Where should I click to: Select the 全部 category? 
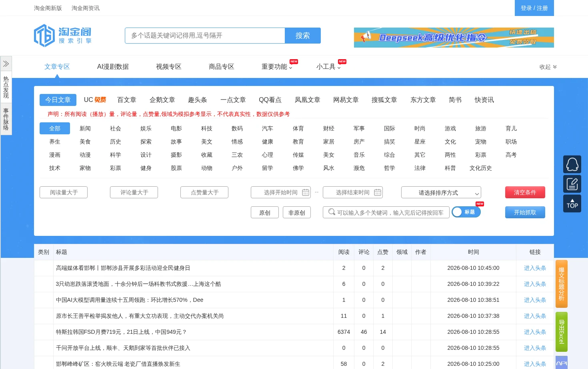coord(55,128)
